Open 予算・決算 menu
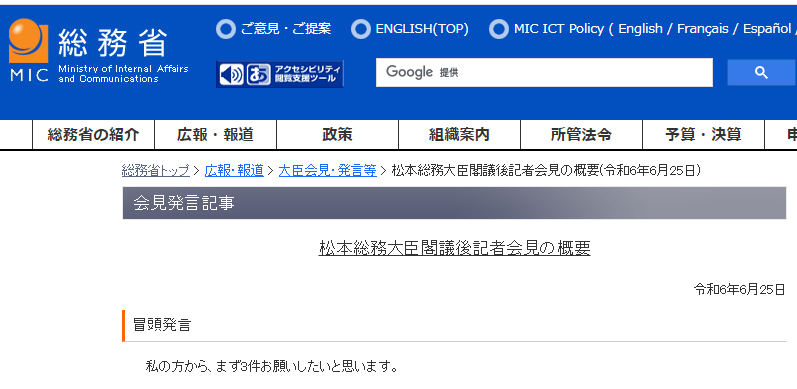Image resolution: width=797 pixels, height=389 pixels. point(703,135)
